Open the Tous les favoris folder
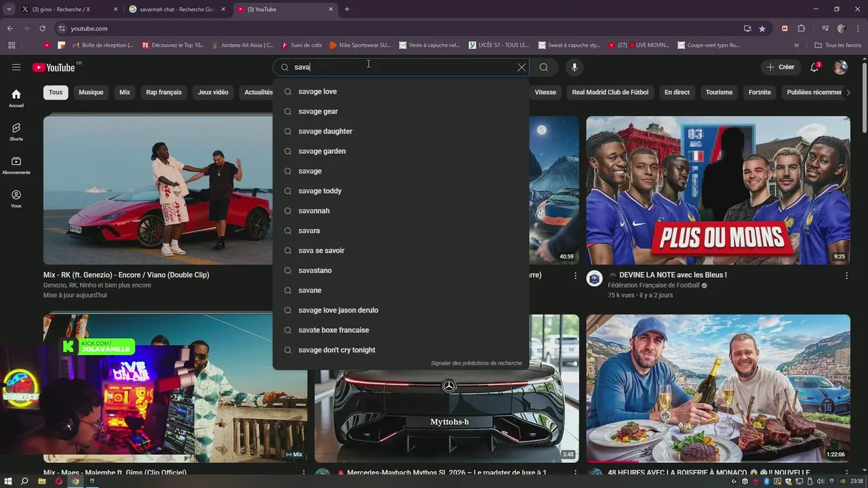Screen dimensions: 868x488 point(838,45)
